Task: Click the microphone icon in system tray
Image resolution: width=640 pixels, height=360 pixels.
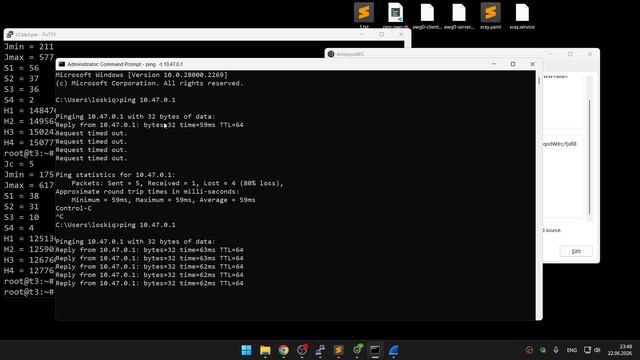Action: point(556,350)
